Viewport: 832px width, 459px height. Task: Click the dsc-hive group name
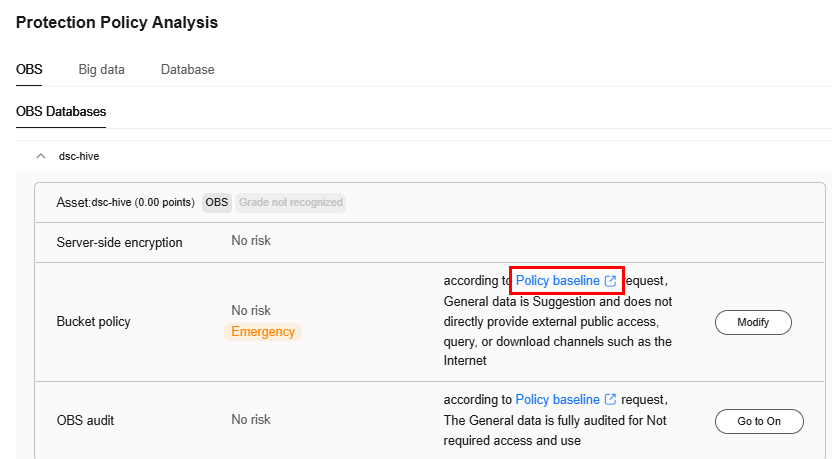[79, 157]
